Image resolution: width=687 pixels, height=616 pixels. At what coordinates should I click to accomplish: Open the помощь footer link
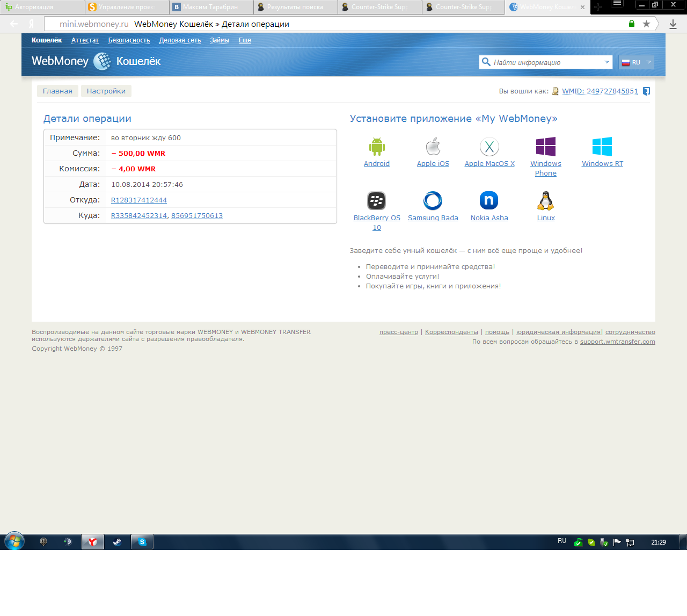click(497, 332)
